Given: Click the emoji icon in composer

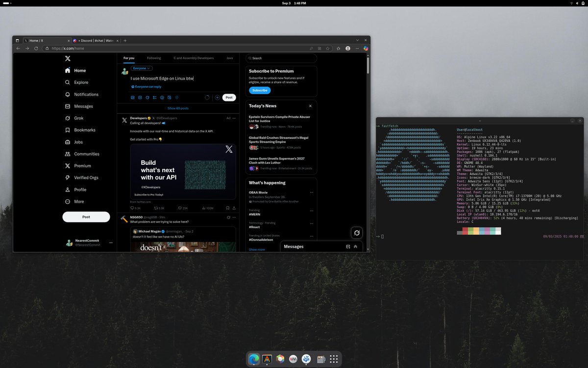Looking at the screenshot, I should tap(162, 98).
